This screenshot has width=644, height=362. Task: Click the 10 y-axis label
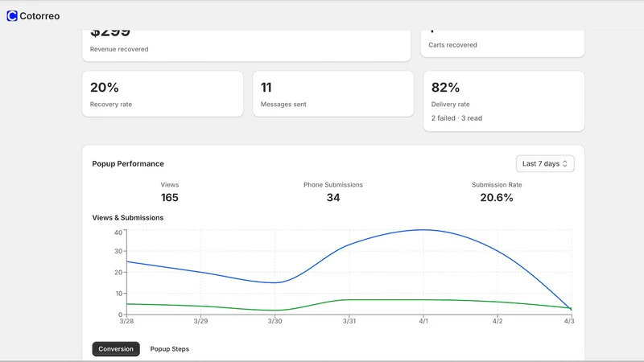coord(118,294)
